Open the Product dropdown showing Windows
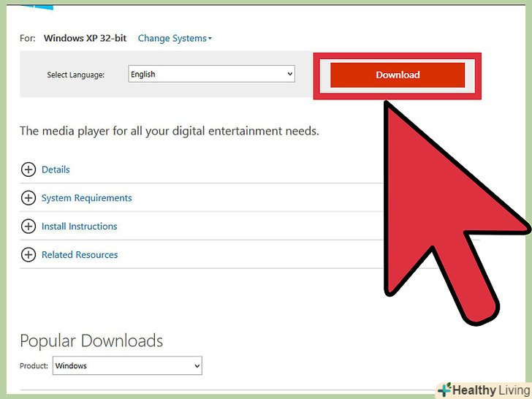Image resolution: width=532 pixels, height=399 pixels. tap(127, 365)
